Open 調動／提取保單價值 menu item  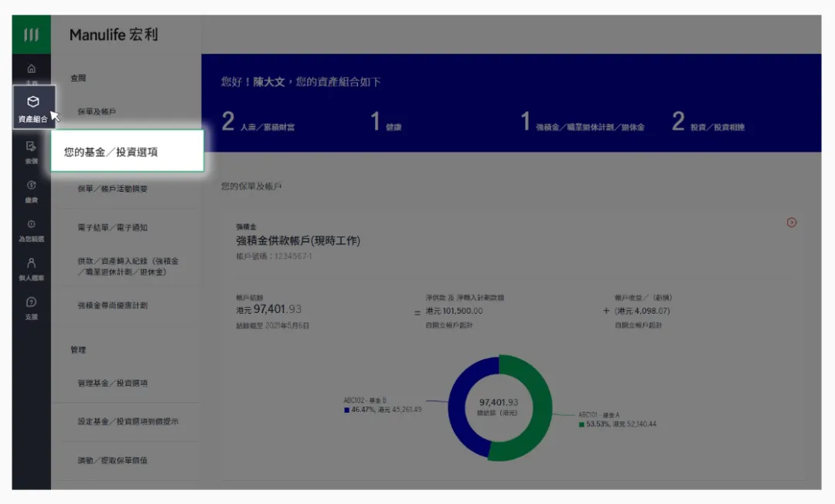(112, 461)
